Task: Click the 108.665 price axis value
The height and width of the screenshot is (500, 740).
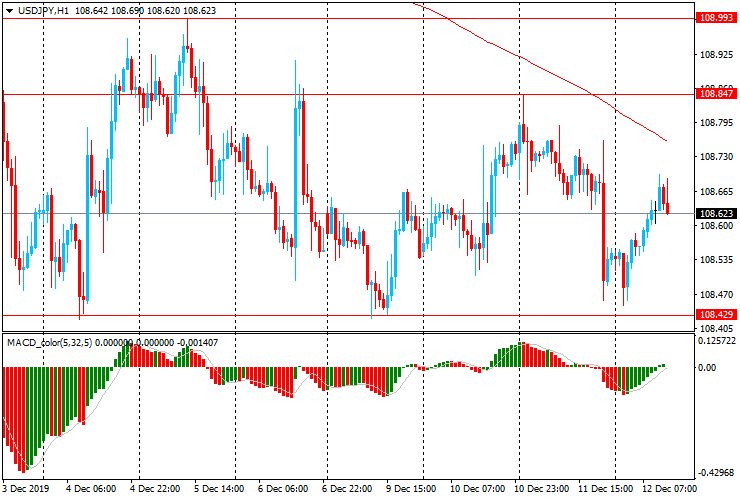Action: tap(715, 191)
